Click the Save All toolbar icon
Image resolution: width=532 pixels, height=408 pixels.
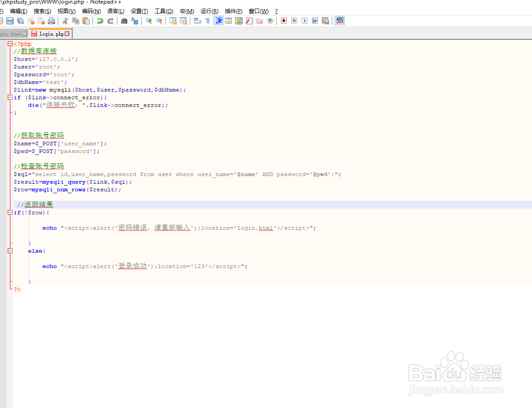tap(20, 21)
